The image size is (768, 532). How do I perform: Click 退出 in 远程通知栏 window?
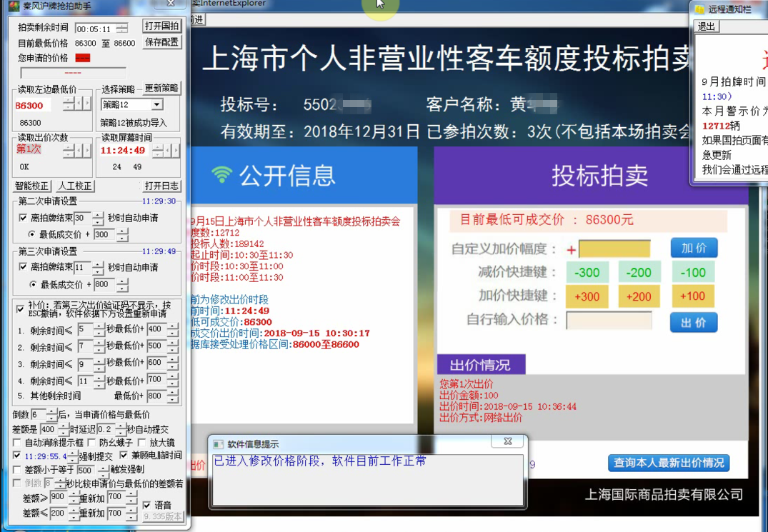point(707,26)
